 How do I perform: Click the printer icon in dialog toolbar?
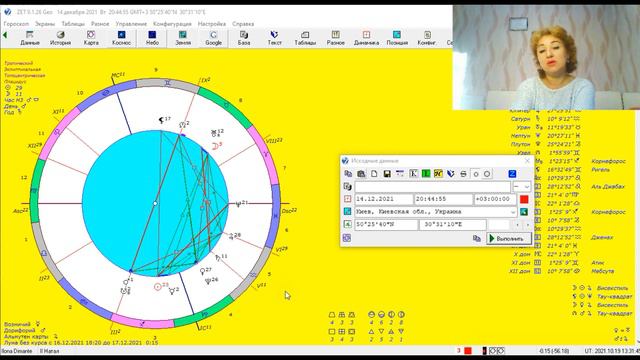(463, 174)
